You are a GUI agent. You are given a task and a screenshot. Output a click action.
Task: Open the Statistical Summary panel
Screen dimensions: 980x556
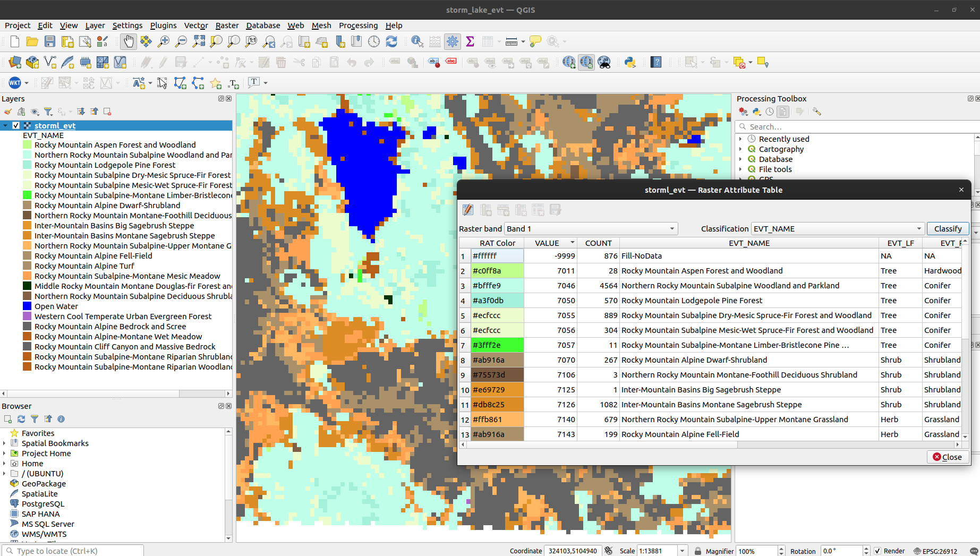[x=470, y=41]
